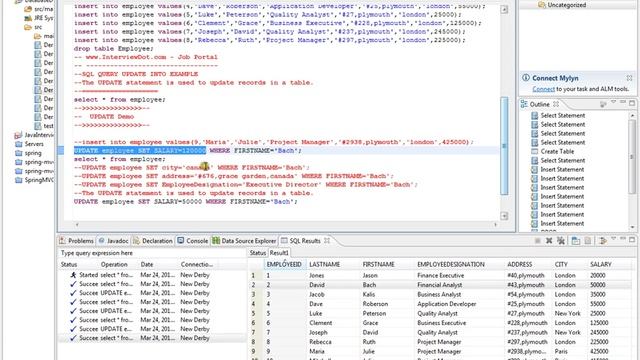Image resolution: width=640 pixels, height=360 pixels.
Task: Switch to the Status sub-tab
Action: coord(258,253)
